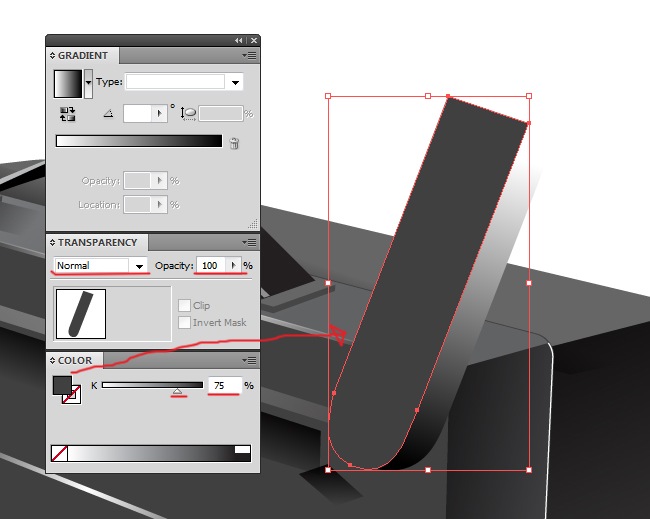Cycle the Color panel expand arrows
Image resolution: width=650 pixels, height=519 pixels.
[52, 361]
